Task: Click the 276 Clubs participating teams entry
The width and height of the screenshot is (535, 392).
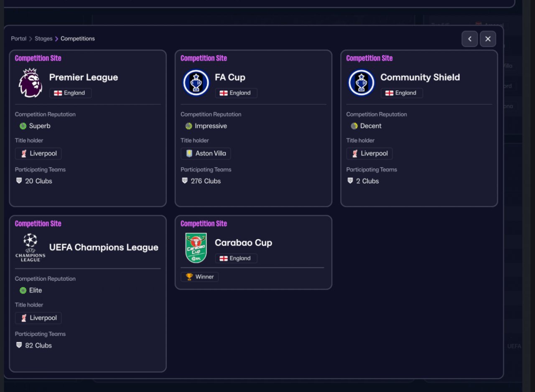Action: 201,181
